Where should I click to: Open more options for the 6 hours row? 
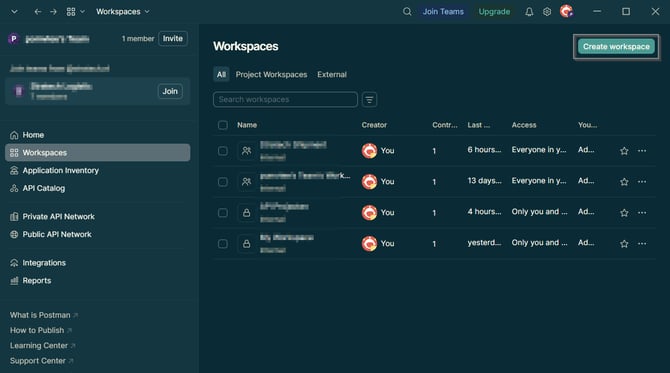coord(642,151)
